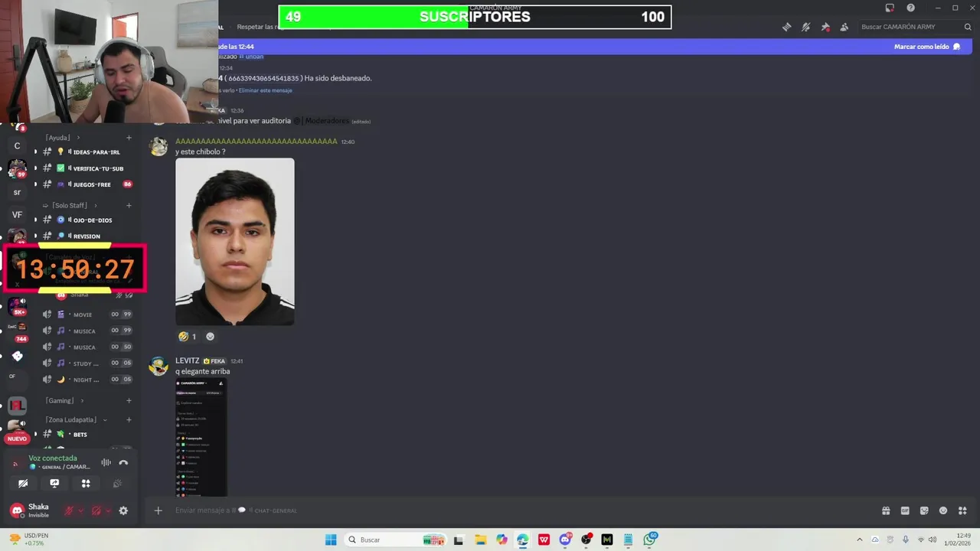The width and height of the screenshot is (980, 551).
Task: Open the IDEAS-PARA-IRL channel
Action: pos(86,152)
